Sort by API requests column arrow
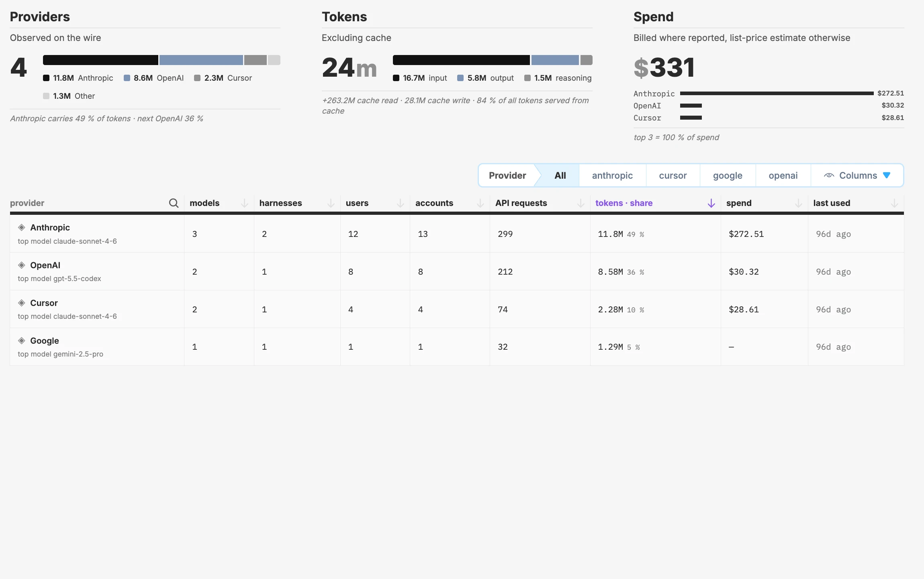The width and height of the screenshot is (924, 579). tap(581, 203)
